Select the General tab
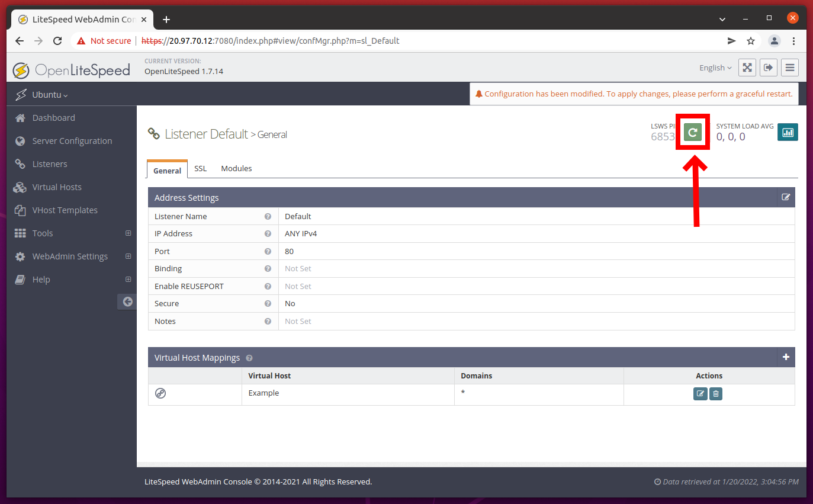This screenshot has height=504, width=813. [167, 170]
